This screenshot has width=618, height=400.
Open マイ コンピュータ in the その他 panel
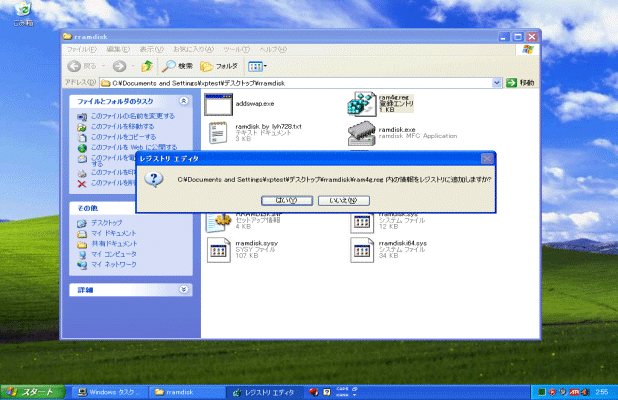tap(114, 254)
